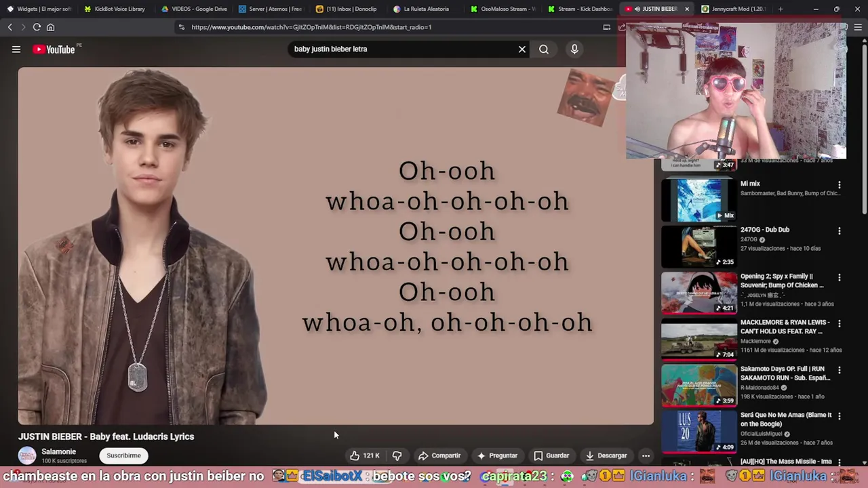Image resolution: width=868 pixels, height=488 pixels.
Task: Switch to the KickBot Voice Library tab
Action: (116, 9)
